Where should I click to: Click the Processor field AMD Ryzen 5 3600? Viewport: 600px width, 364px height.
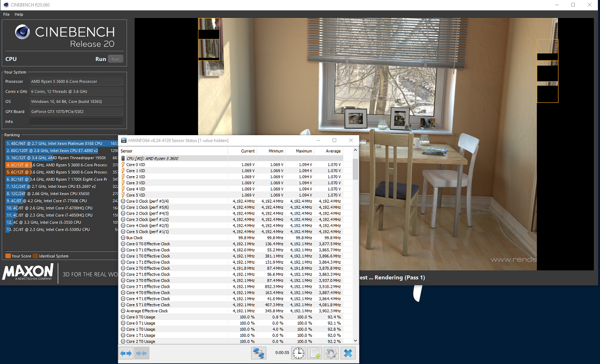point(76,81)
